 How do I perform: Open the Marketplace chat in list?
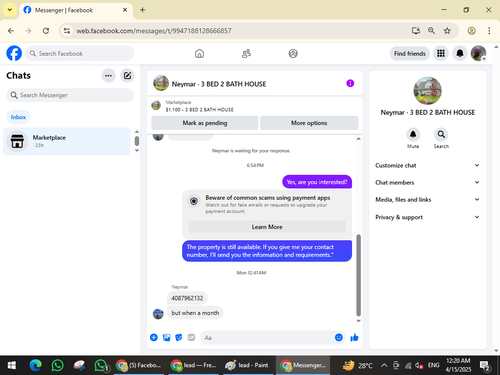point(67,141)
